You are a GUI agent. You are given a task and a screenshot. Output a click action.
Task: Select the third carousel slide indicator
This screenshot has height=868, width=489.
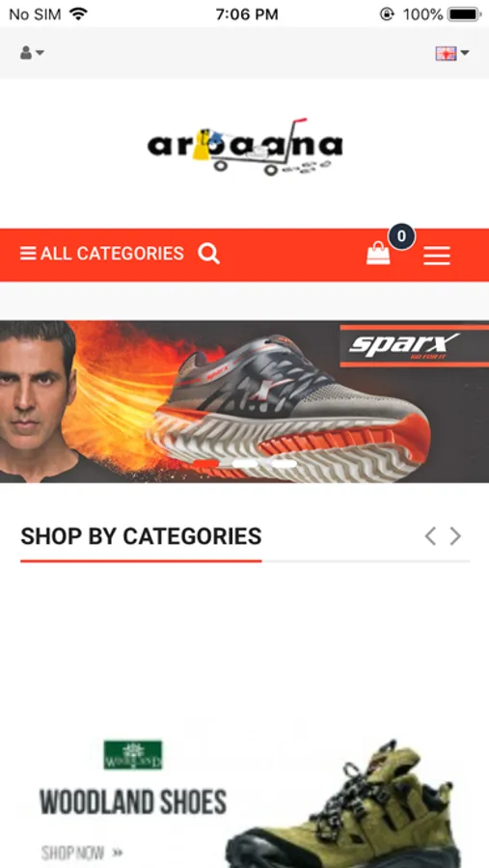(285, 463)
